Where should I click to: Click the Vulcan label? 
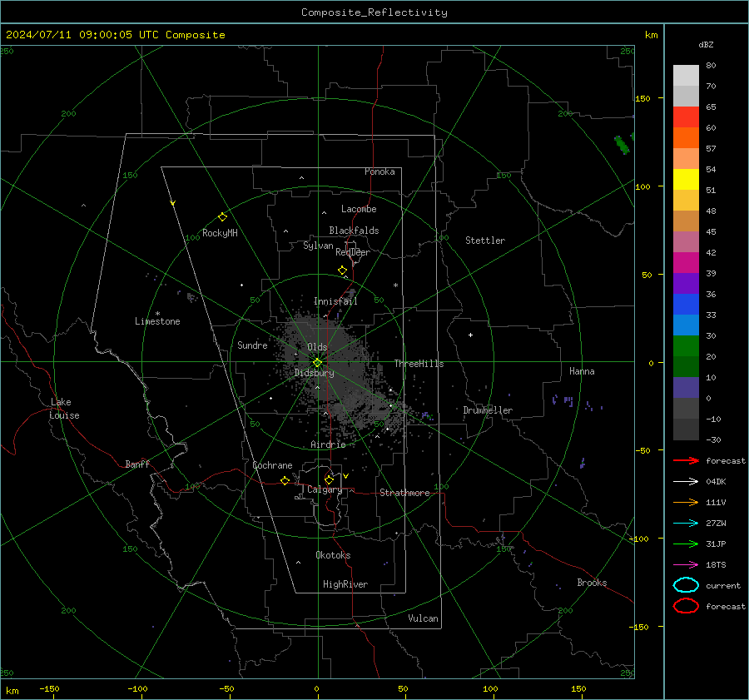[x=423, y=618]
